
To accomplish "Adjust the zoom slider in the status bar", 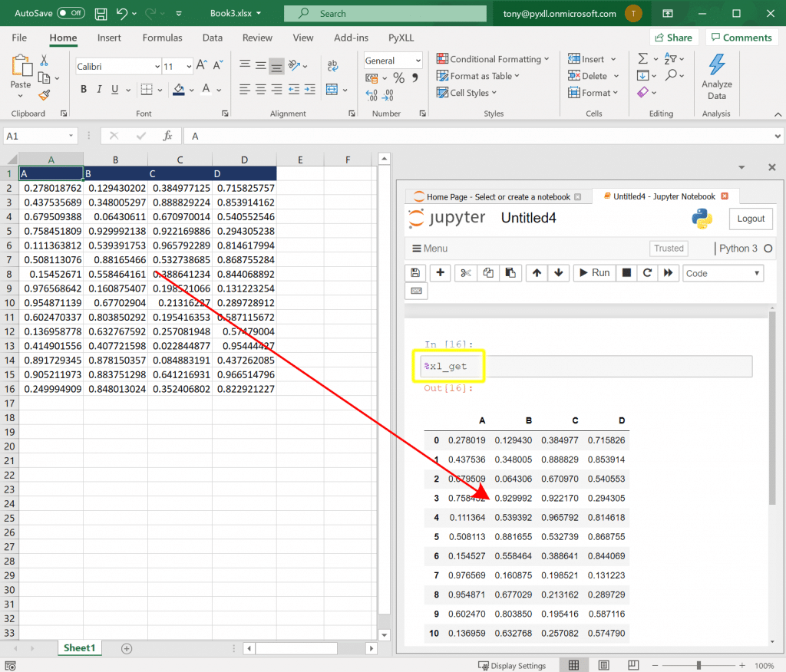I will coord(700,665).
